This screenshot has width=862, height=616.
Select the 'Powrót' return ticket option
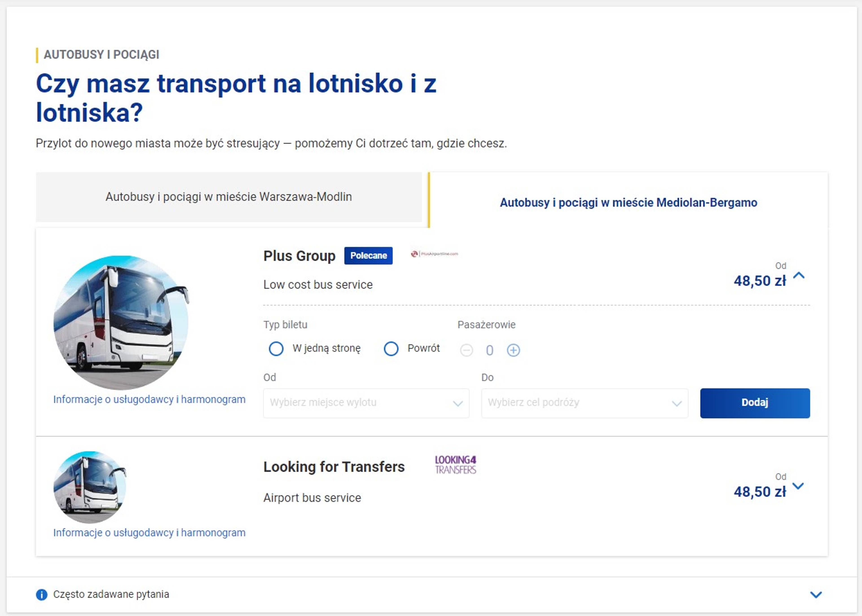click(391, 348)
